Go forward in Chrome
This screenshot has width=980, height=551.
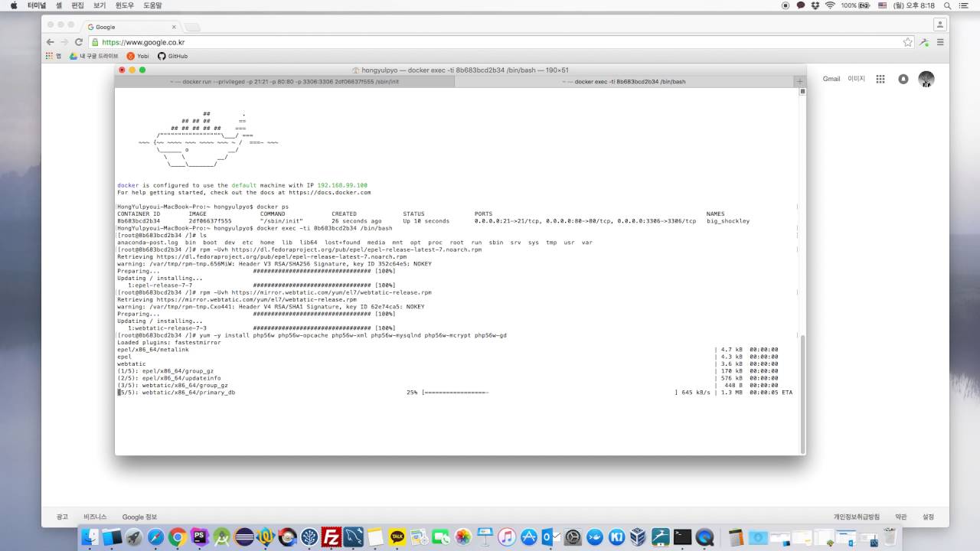pyautogui.click(x=64, y=42)
